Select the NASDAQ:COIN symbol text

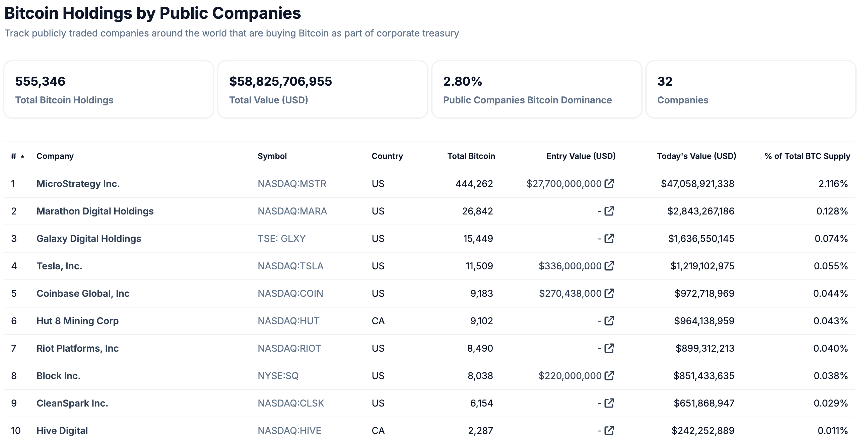(x=290, y=293)
